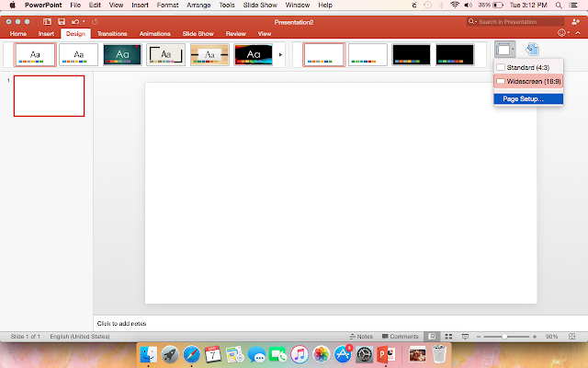
Task: Start slide show from status bar icon
Action: click(465, 337)
